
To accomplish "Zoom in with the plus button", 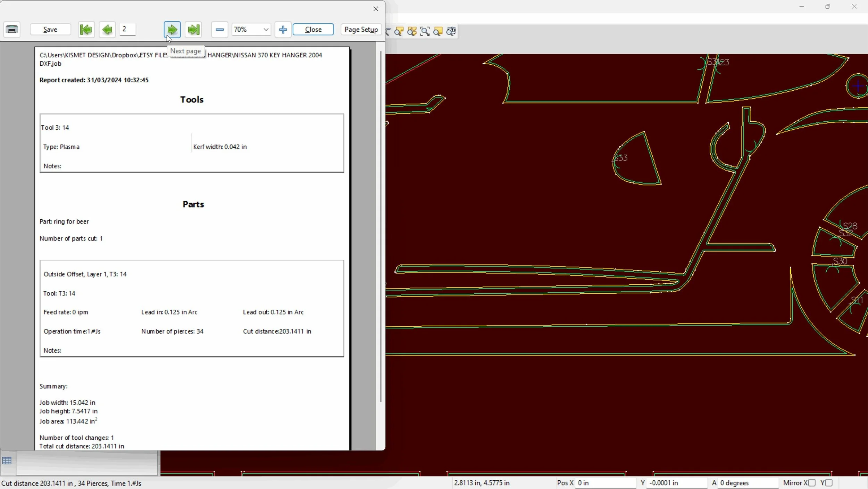I will pos(283,30).
